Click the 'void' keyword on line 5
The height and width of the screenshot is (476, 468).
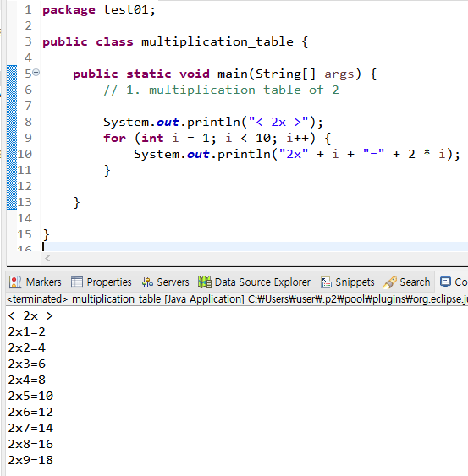(195, 74)
